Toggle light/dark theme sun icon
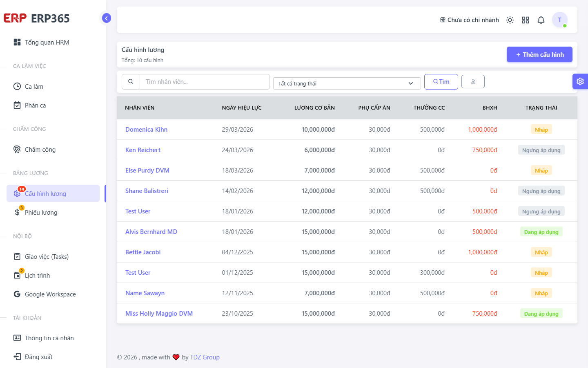Image resolution: width=588 pixels, height=368 pixels. [510, 20]
